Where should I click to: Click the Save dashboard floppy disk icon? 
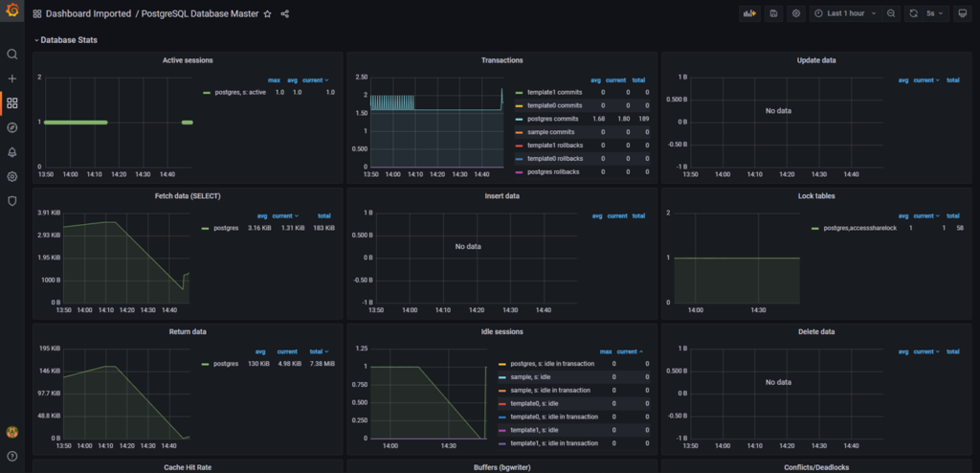tap(773, 14)
